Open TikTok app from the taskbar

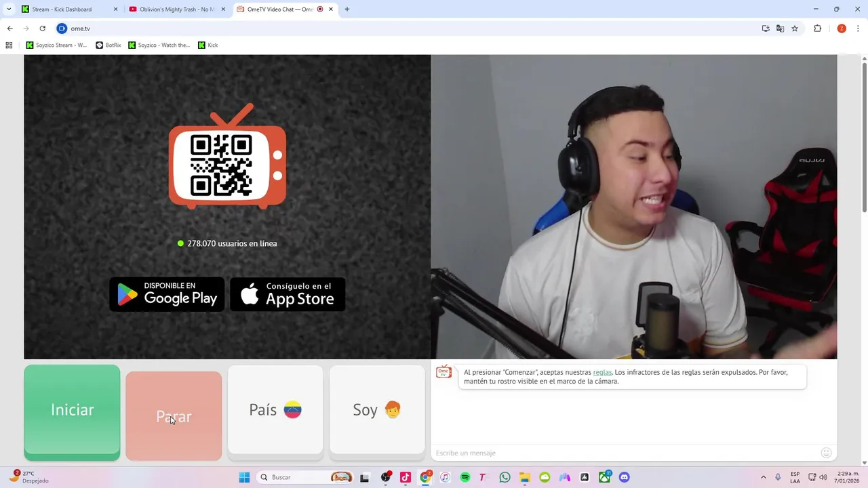pos(406,477)
